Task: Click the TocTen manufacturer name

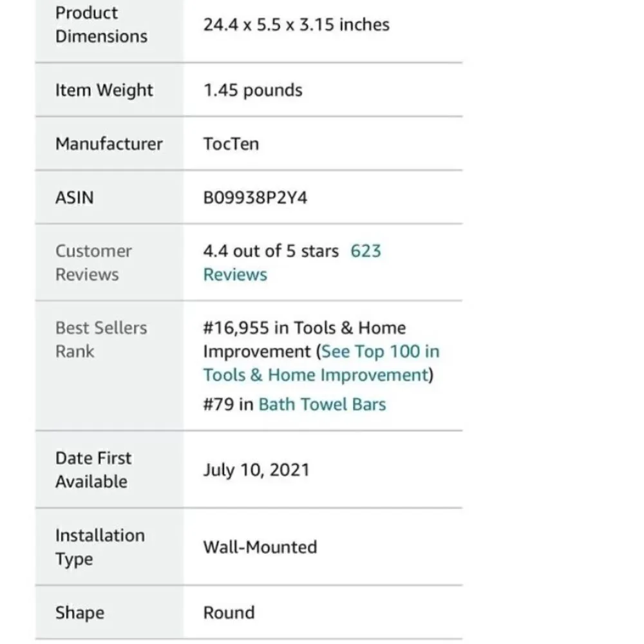Action: 231,144
